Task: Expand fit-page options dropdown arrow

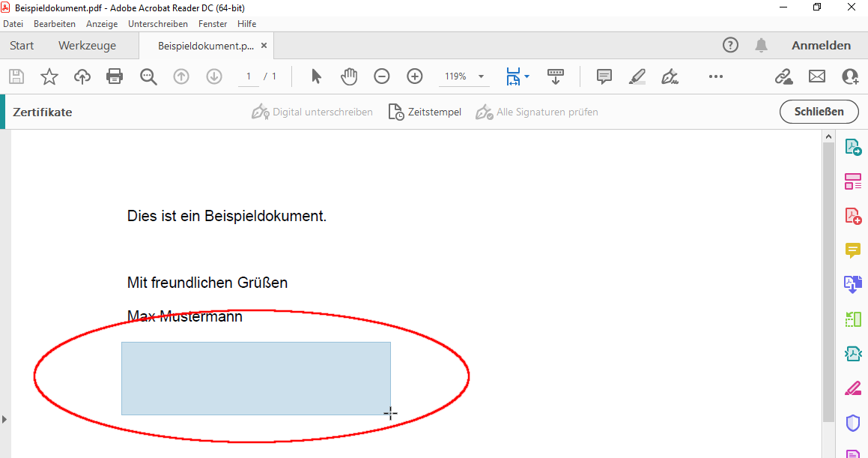Action: coord(526,76)
